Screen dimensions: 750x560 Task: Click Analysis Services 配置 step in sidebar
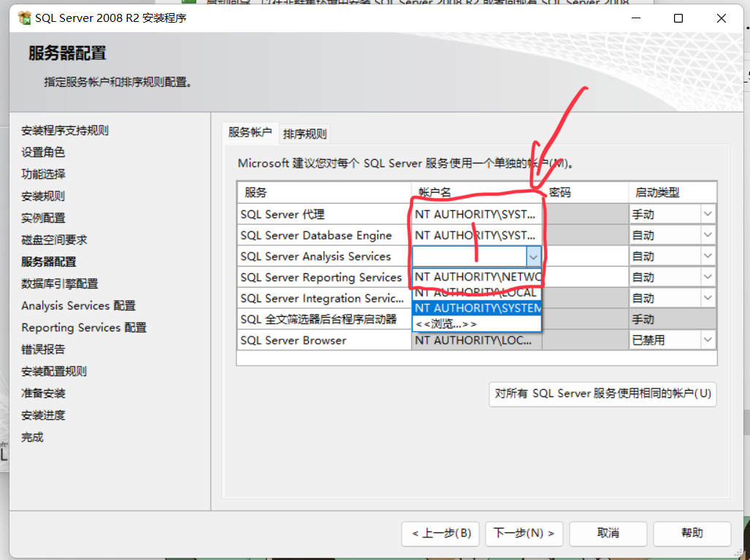[78, 306]
